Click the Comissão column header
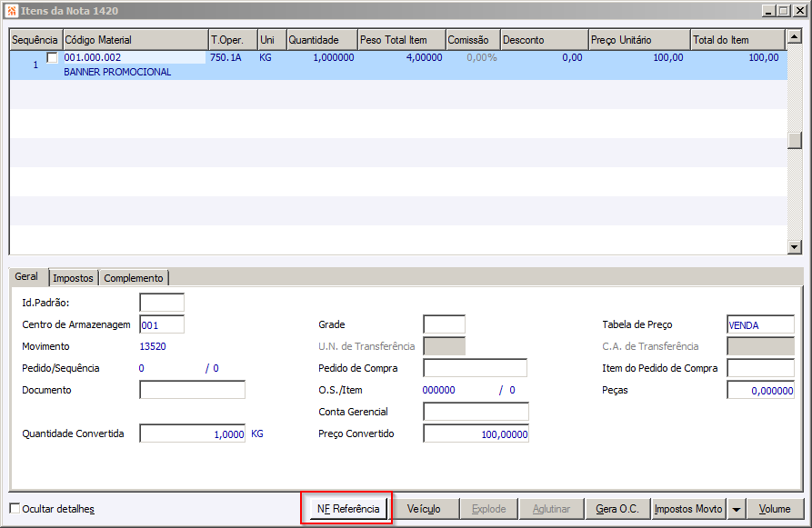The height and width of the screenshot is (528, 812). 474,40
